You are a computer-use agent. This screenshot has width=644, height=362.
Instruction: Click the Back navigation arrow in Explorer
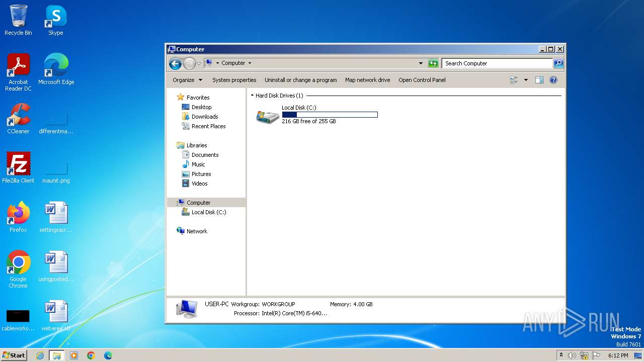175,63
